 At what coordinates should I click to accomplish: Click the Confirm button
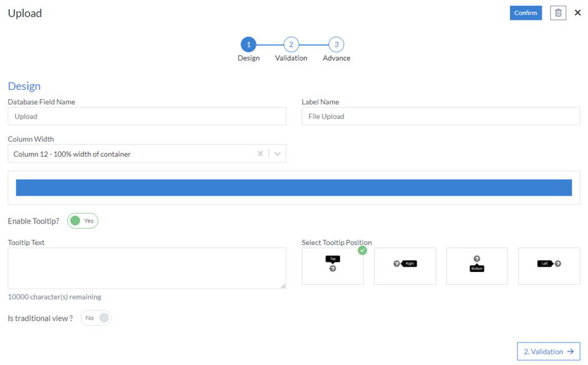point(526,12)
